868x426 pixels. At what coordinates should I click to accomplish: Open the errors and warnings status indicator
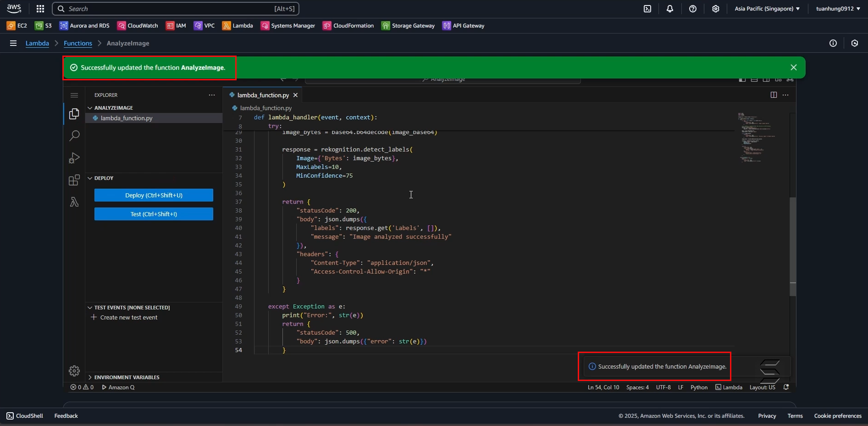tap(82, 387)
